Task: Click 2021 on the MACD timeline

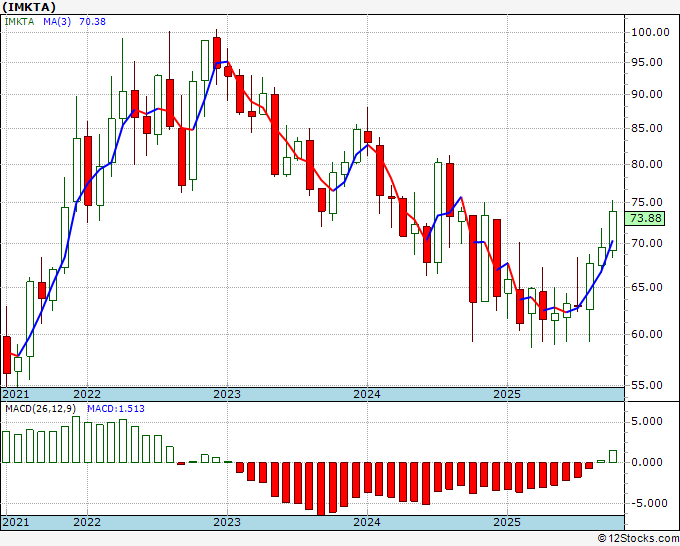Action: [x=16, y=522]
